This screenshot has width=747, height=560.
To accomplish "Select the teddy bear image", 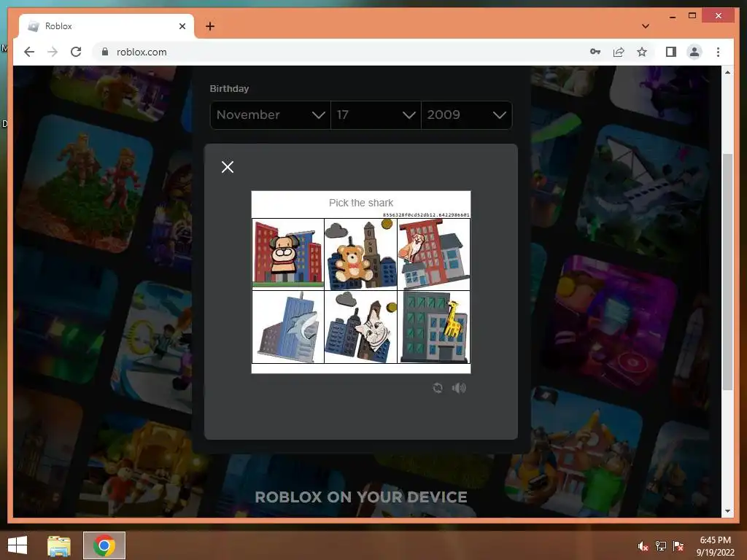I will point(360,254).
